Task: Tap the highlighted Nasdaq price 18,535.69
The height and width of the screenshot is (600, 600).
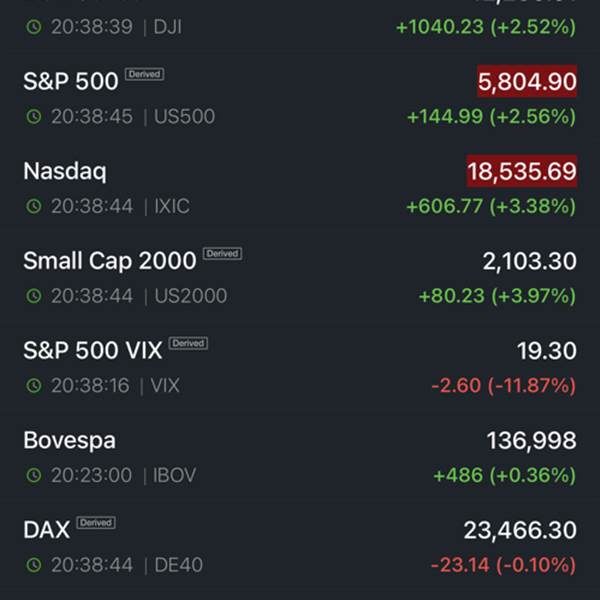Action: (x=522, y=171)
